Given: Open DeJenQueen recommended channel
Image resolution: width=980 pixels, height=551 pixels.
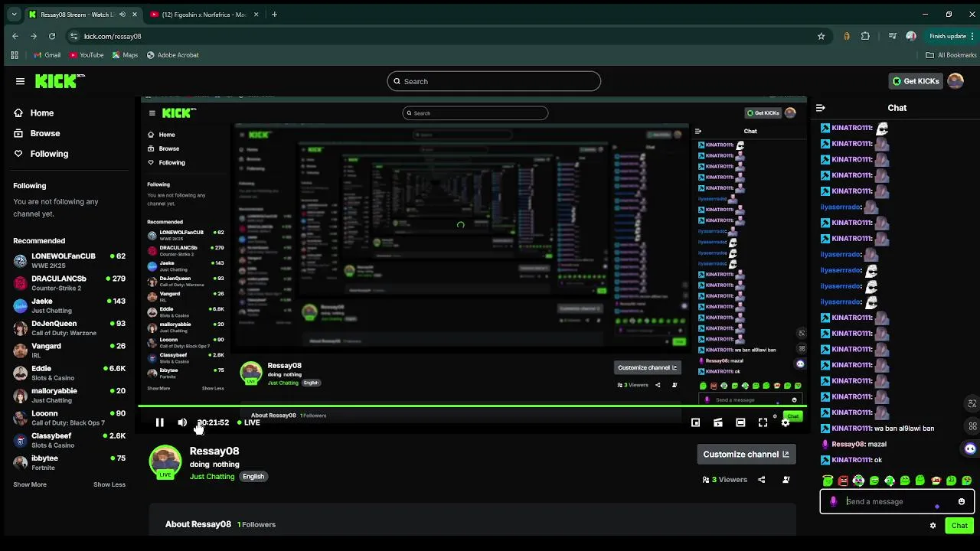Looking at the screenshot, I should pos(69,328).
